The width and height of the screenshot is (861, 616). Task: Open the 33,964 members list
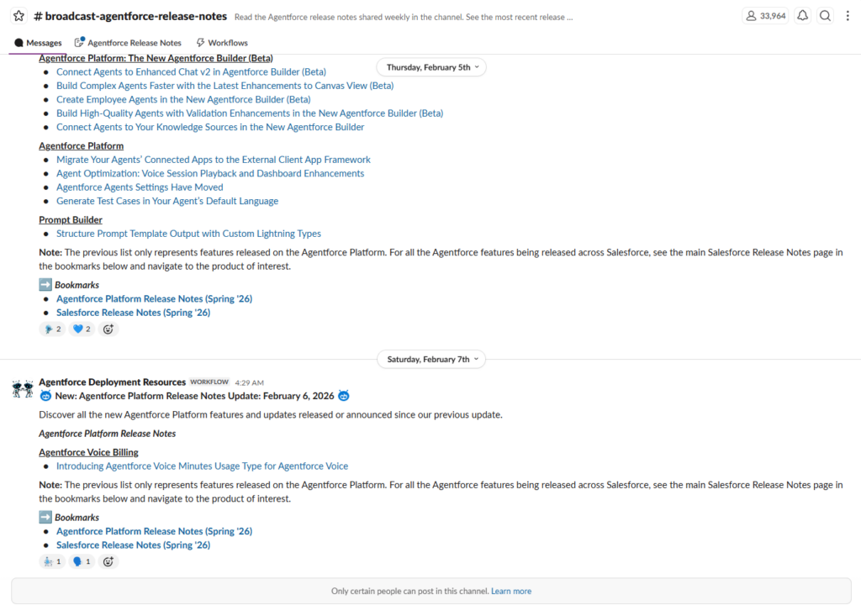click(x=765, y=16)
